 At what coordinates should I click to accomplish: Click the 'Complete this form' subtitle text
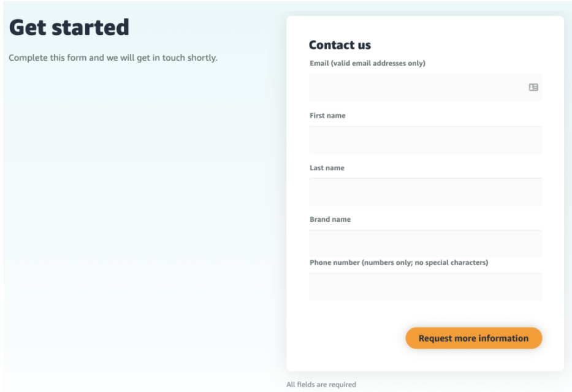point(113,58)
